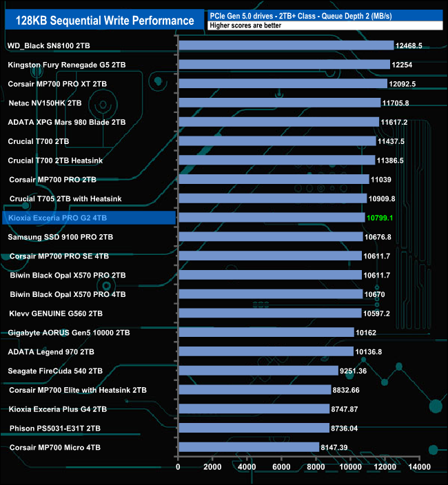448x485 pixels.
Task: Click the axis label 14000
Action: (419, 467)
